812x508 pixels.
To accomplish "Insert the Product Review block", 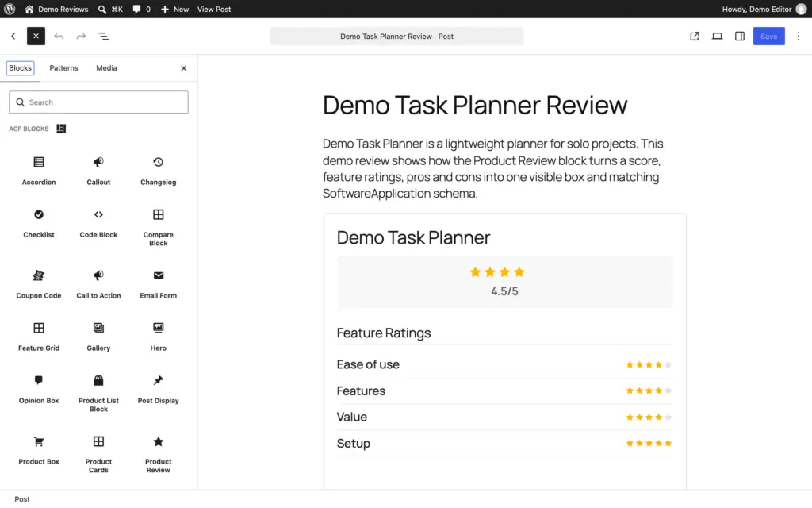I will [159, 455].
